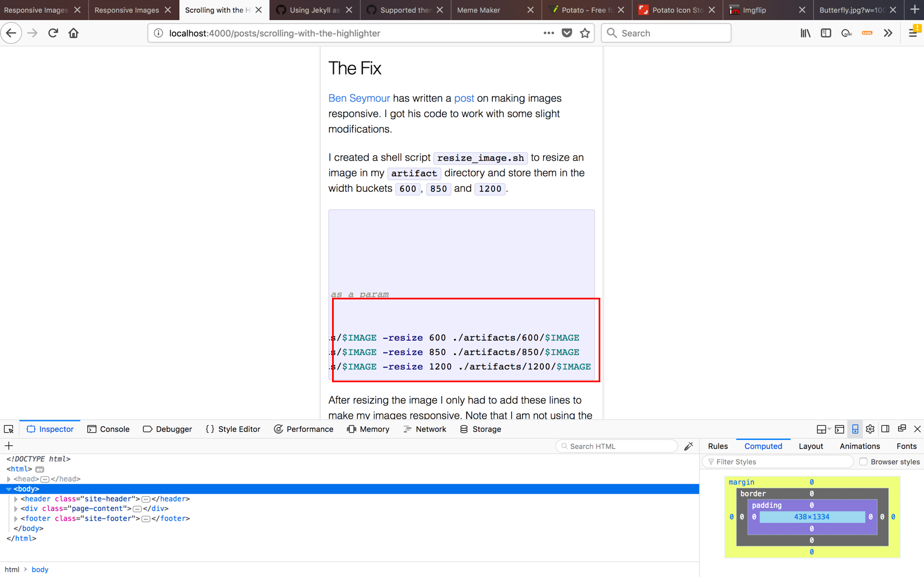
Task: Click the browser Back arrow button
Action: (x=11, y=33)
